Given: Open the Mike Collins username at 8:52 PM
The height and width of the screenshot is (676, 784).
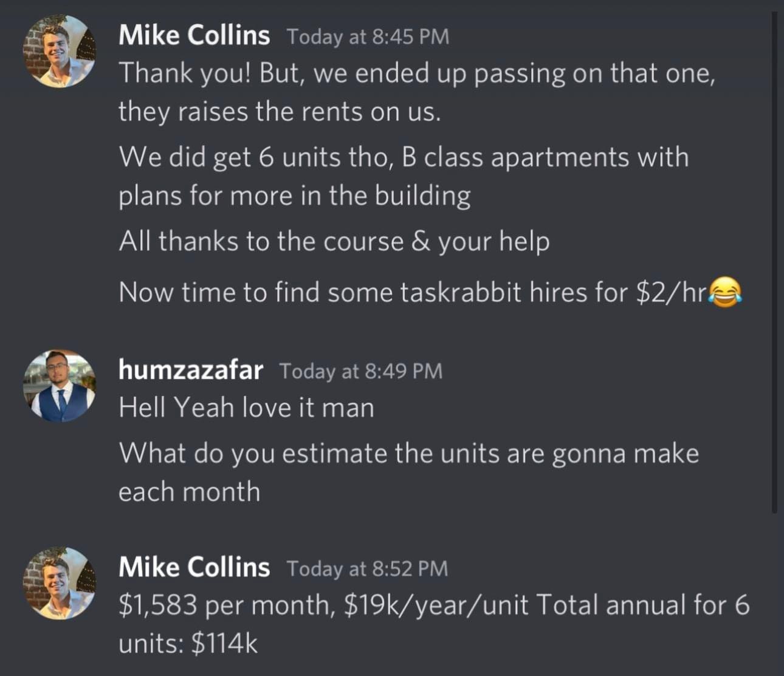Looking at the screenshot, I should tap(194, 567).
